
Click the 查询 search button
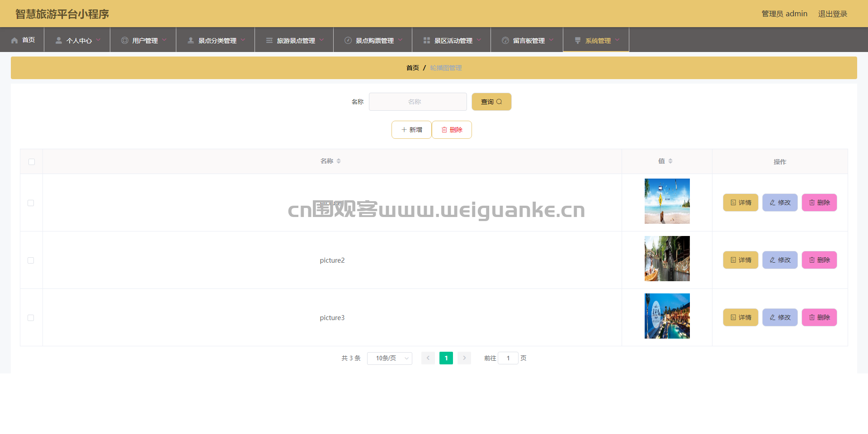click(x=491, y=102)
